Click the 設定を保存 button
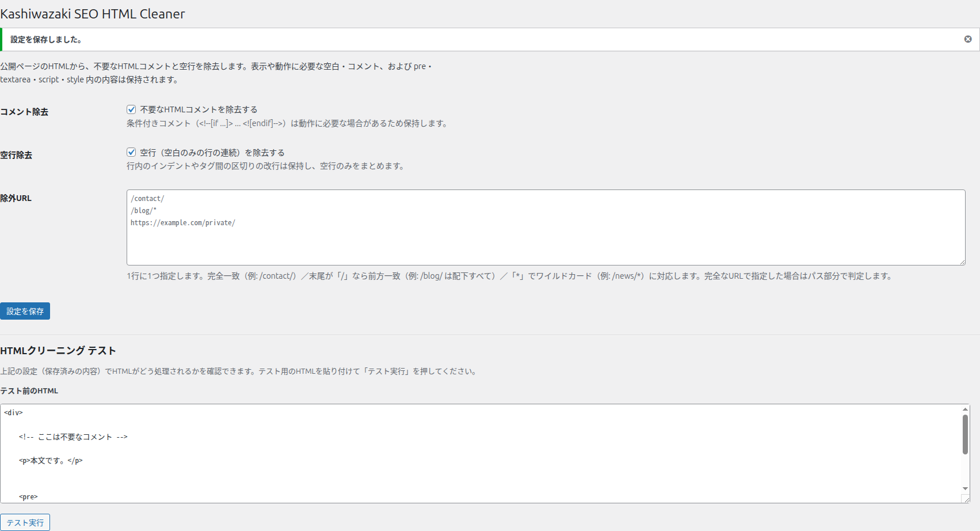Viewport: 980px width, 531px height. click(25, 311)
